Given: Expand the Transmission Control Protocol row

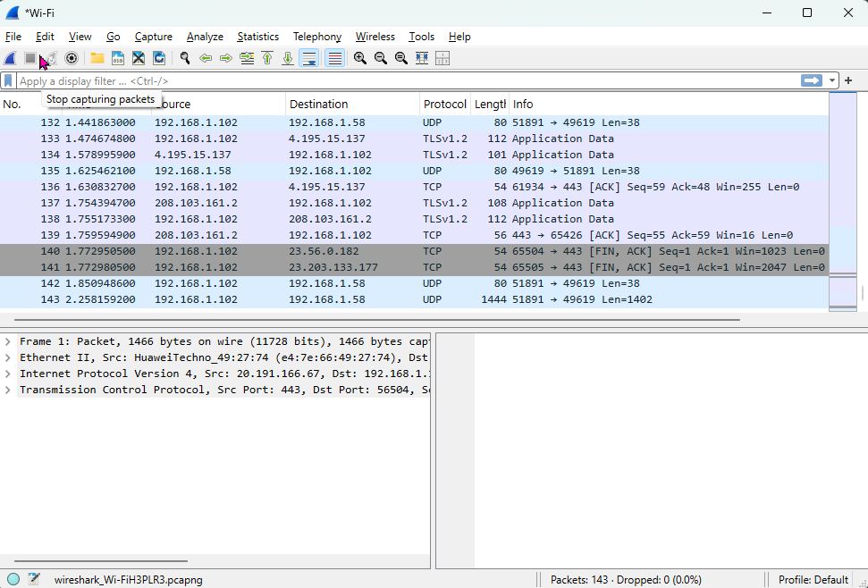Looking at the screenshot, I should (8, 390).
